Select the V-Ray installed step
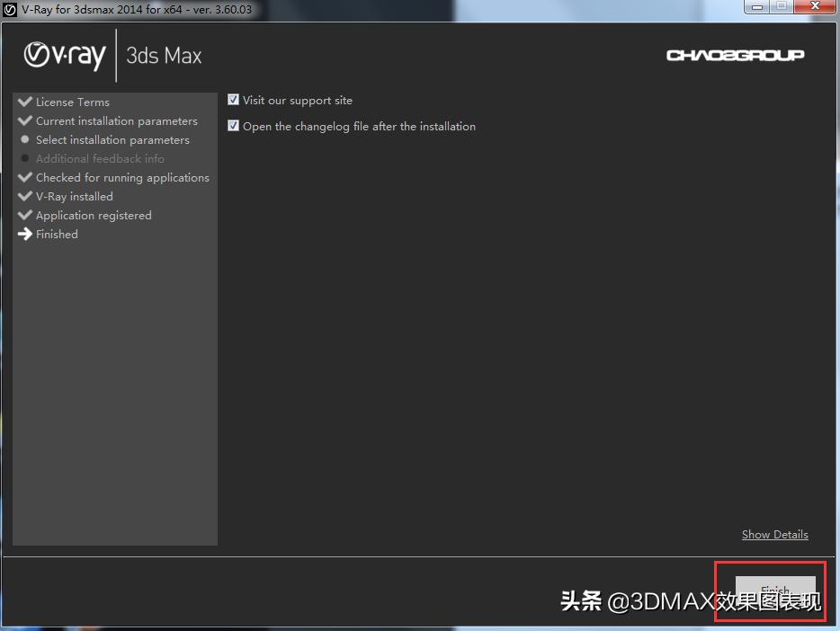The height and width of the screenshot is (631, 840). point(75,197)
